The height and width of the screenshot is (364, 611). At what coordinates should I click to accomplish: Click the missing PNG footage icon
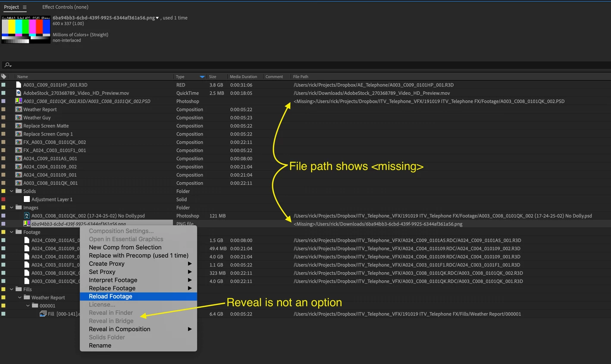pos(27,224)
